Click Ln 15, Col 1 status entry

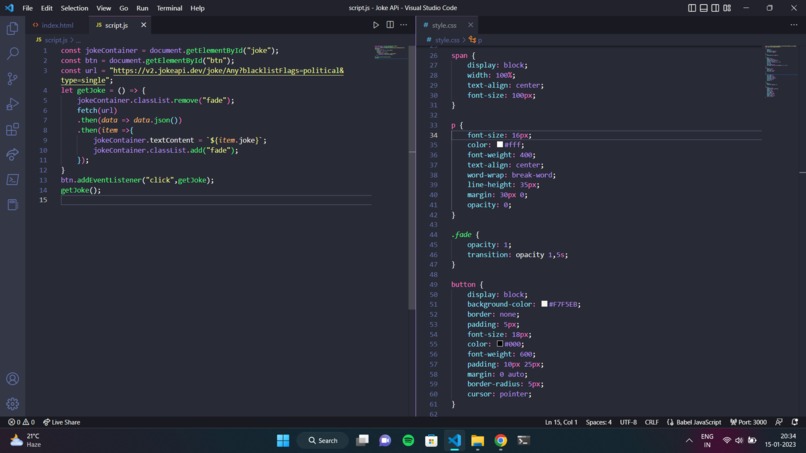561,422
